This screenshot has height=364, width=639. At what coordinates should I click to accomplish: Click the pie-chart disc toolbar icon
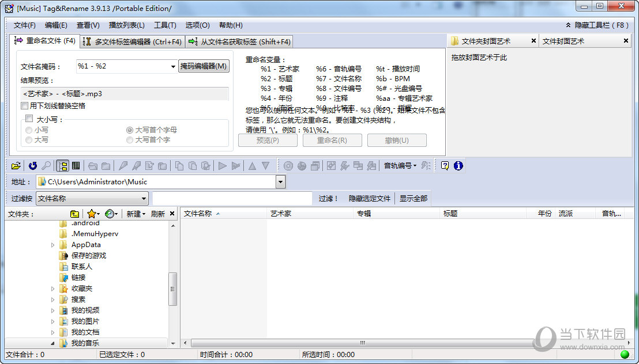[302, 166]
